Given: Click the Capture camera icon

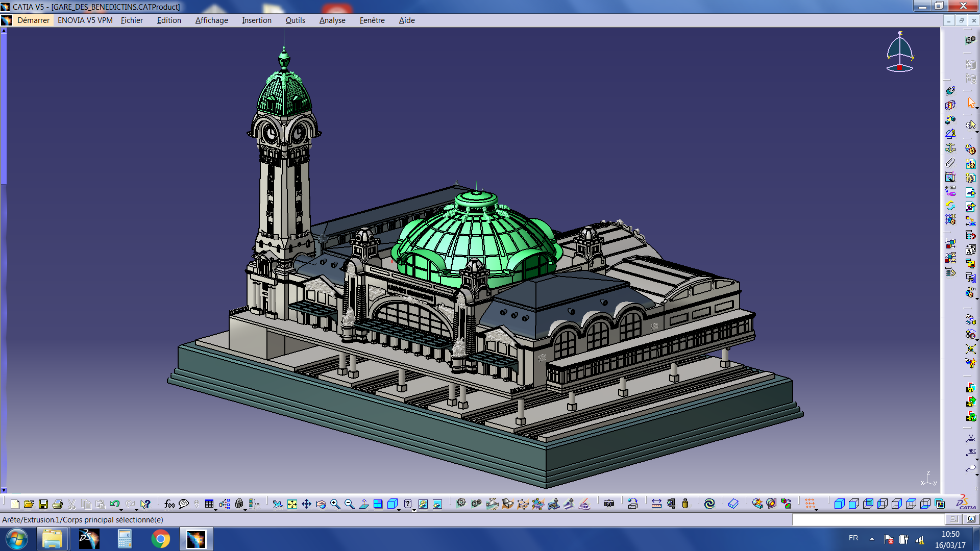Looking at the screenshot, I should 609,504.
